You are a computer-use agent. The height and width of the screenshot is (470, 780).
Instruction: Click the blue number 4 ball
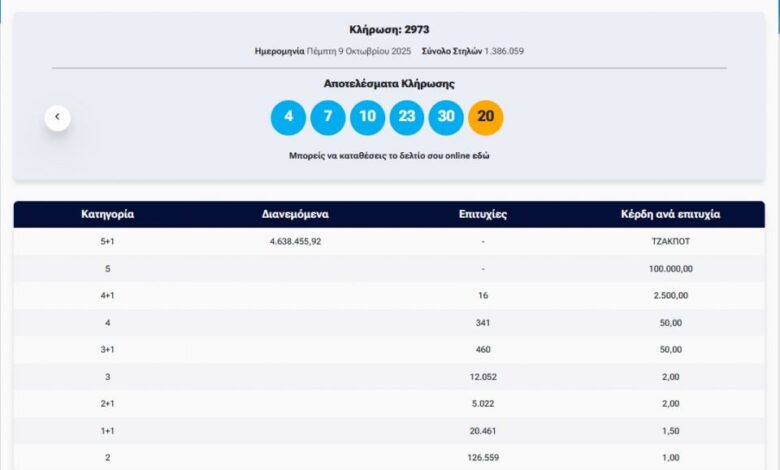tap(288, 117)
